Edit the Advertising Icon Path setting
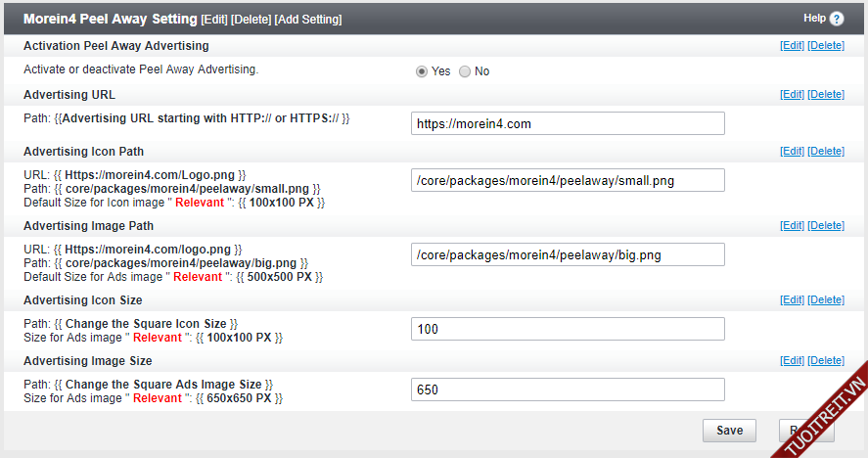This screenshot has width=868, height=458. pyautogui.click(x=792, y=152)
